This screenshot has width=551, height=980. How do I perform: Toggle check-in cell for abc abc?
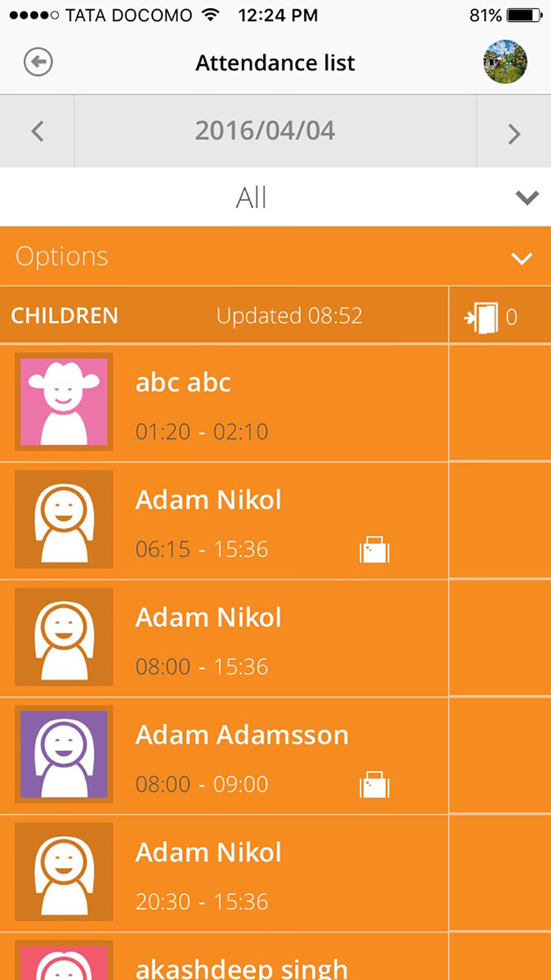(x=500, y=403)
